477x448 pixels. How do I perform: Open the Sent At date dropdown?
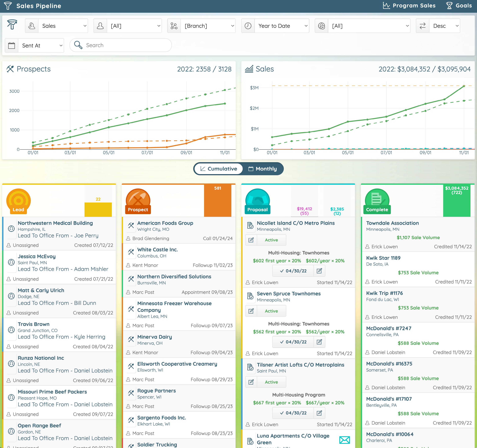coord(41,45)
